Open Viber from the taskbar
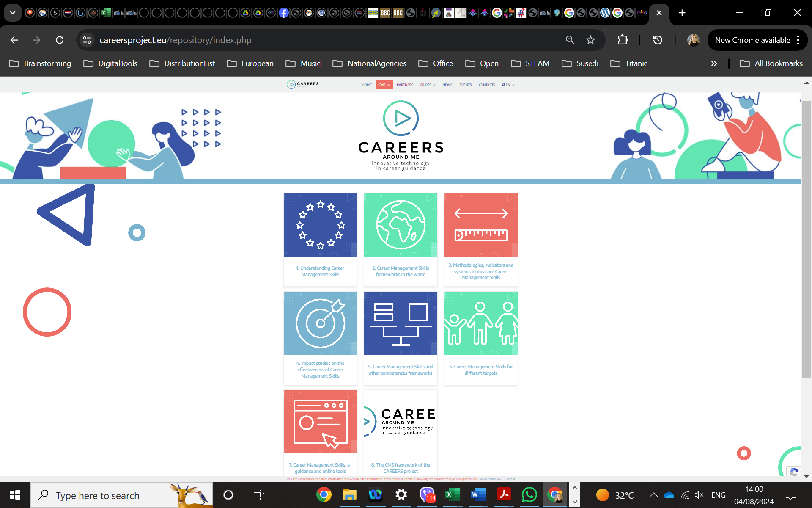The height and width of the screenshot is (508, 812). [427, 495]
